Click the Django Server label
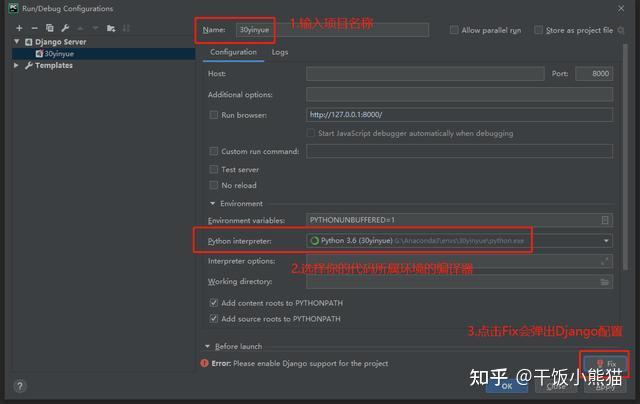This screenshot has width=640, height=404. 60,42
